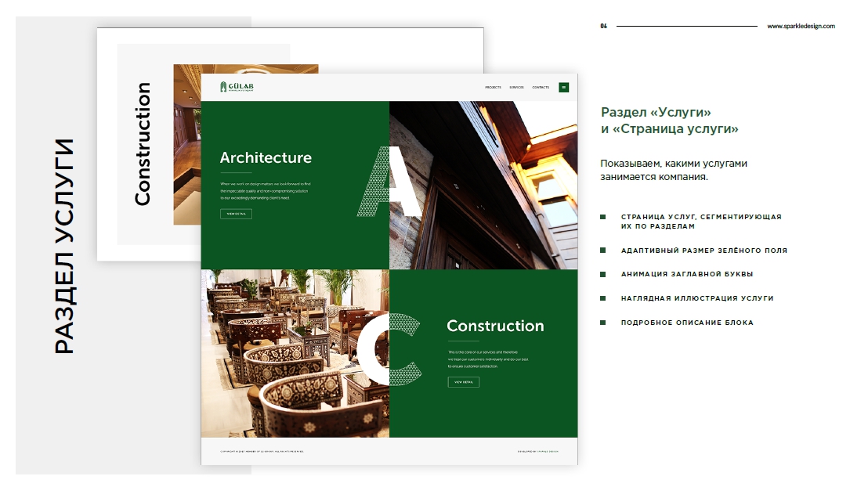Viewport: 868px width, 487px height.
Task: Click View Detail under Architecture
Action: tap(237, 214)
